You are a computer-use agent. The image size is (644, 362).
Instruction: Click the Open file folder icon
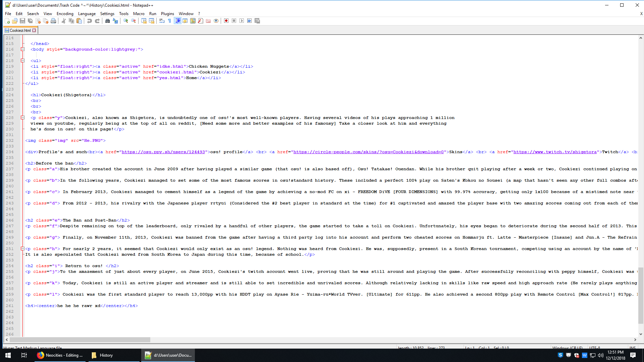(15, 21)
